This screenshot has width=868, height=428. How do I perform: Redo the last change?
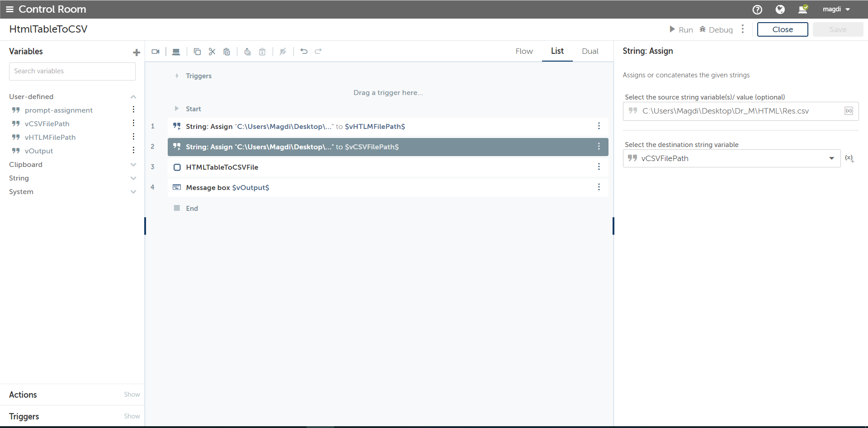(318, 52)
